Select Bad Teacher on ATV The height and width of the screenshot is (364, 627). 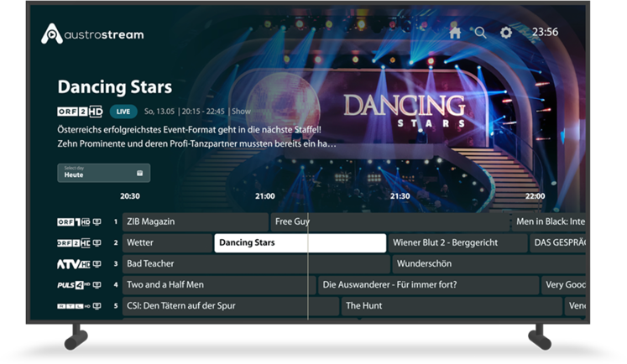tap(256, 264)
